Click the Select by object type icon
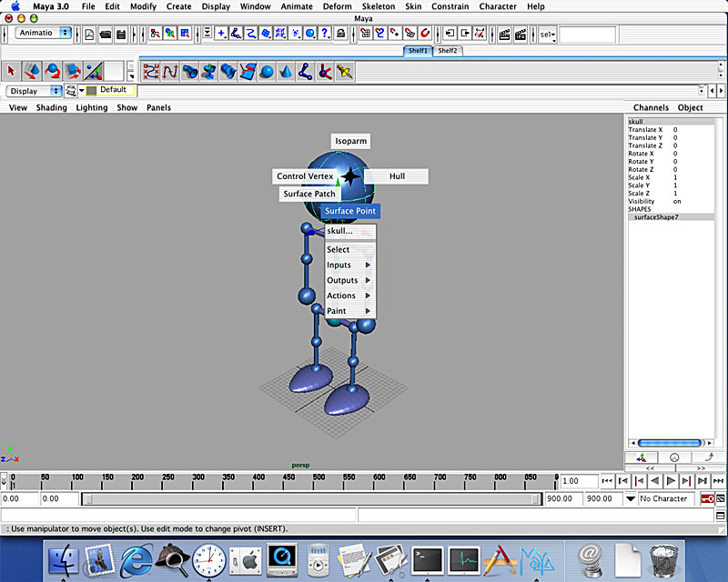Image resolution: width=728 pixels, height=582 pixels. pyautogui.click(x=170, y=34)
